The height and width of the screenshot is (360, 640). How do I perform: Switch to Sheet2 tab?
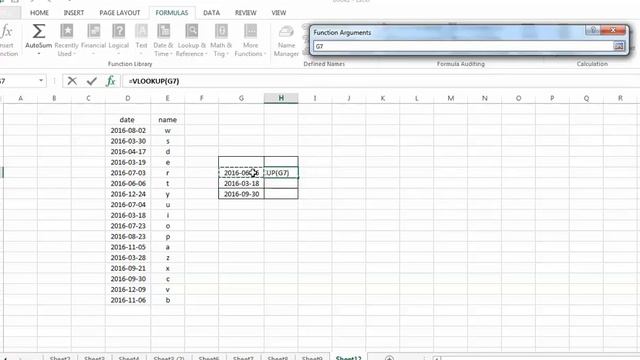60,358
